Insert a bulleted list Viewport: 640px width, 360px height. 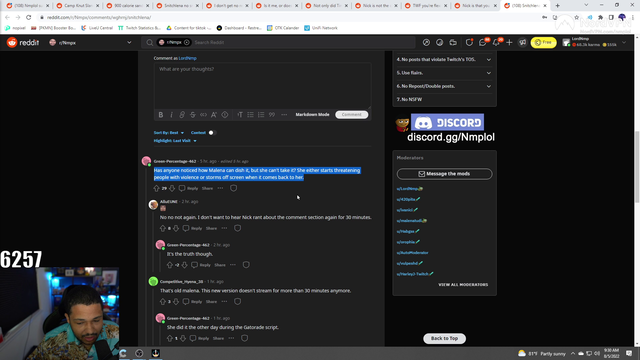click(251, 115)
